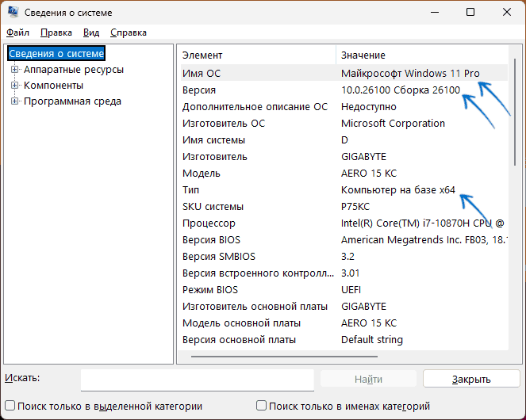
Task: Select the Сведения о системе tree root
Action: (56, 53)
